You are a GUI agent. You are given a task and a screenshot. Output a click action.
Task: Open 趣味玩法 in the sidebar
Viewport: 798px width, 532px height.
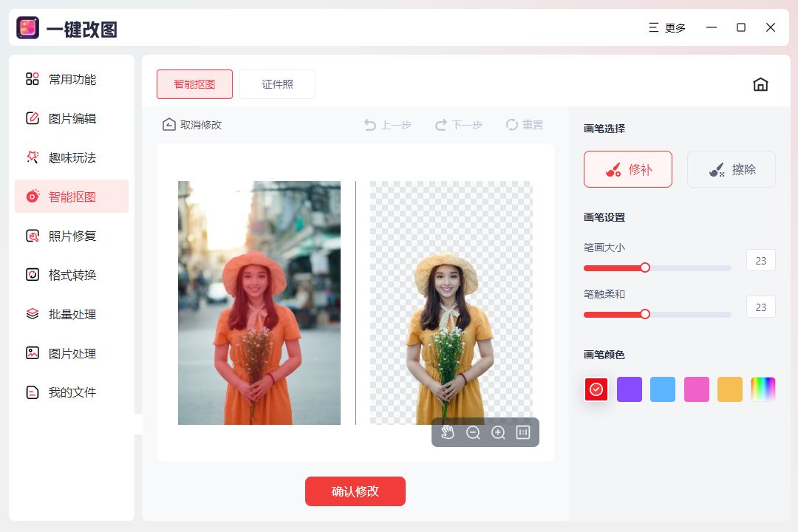click(71, 158)
